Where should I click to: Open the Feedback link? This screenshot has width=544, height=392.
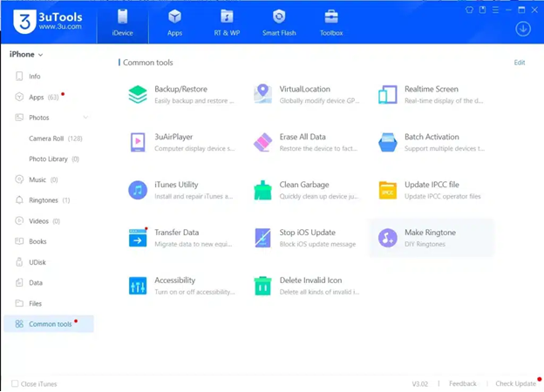462,383
